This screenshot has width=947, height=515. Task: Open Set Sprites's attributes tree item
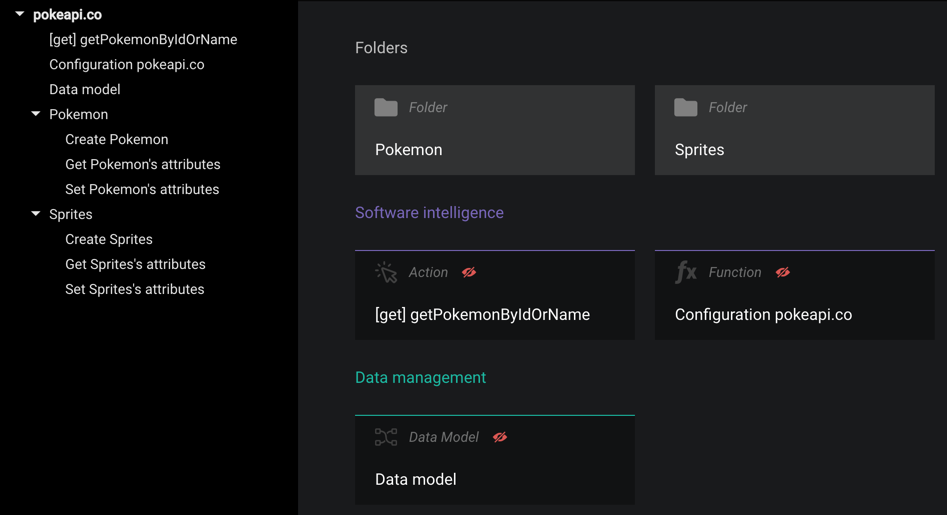point(134,289)
